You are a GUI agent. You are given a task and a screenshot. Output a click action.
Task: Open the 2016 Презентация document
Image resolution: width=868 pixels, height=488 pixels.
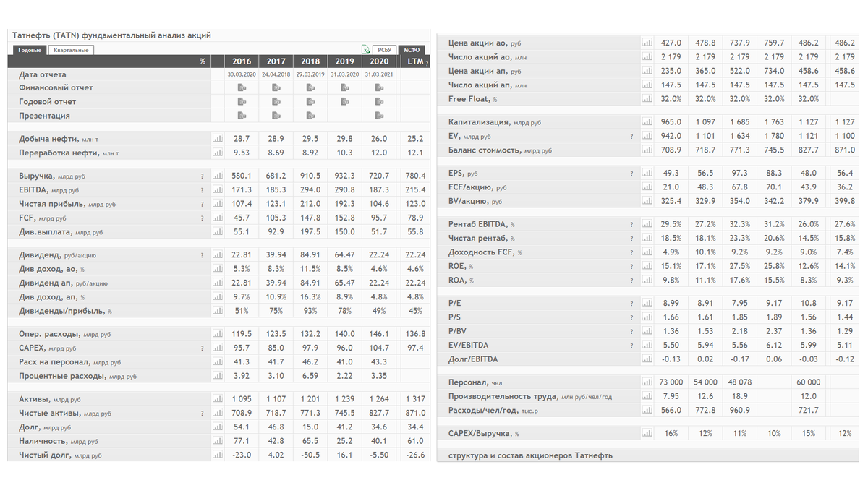click(241, 116)
